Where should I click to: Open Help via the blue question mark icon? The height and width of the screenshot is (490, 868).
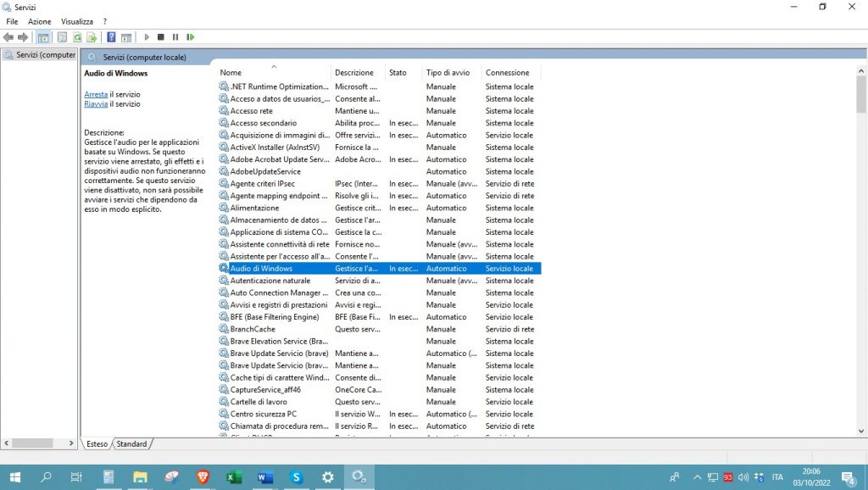111,37
